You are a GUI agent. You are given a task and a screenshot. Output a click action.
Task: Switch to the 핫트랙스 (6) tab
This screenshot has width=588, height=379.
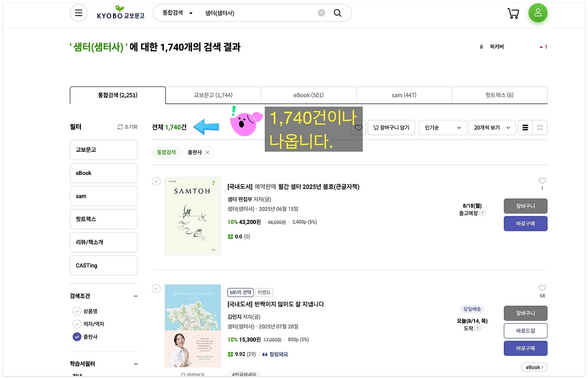[x=500, y=95]
